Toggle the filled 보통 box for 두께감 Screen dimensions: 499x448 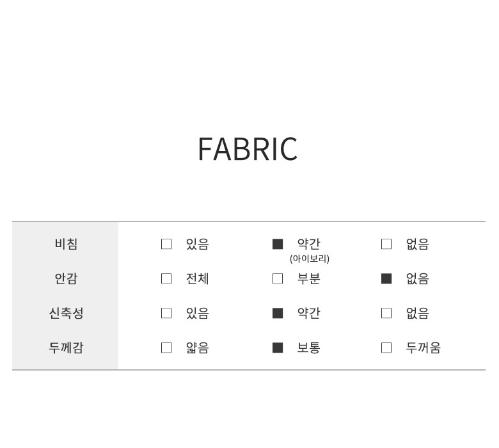(x=278, y=348)
